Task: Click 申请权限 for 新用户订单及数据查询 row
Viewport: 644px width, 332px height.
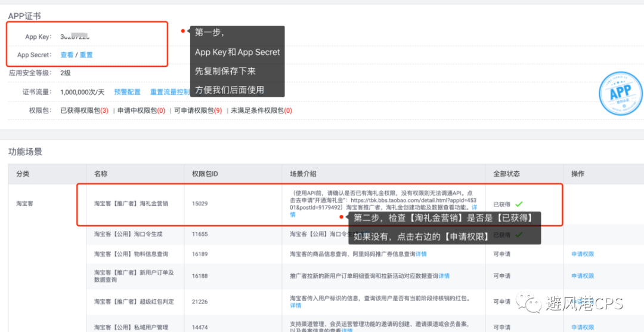Action: 583,276
